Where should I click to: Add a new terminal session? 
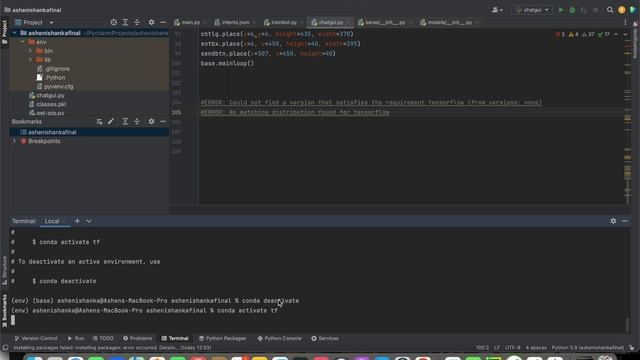(x=77, y=221)
